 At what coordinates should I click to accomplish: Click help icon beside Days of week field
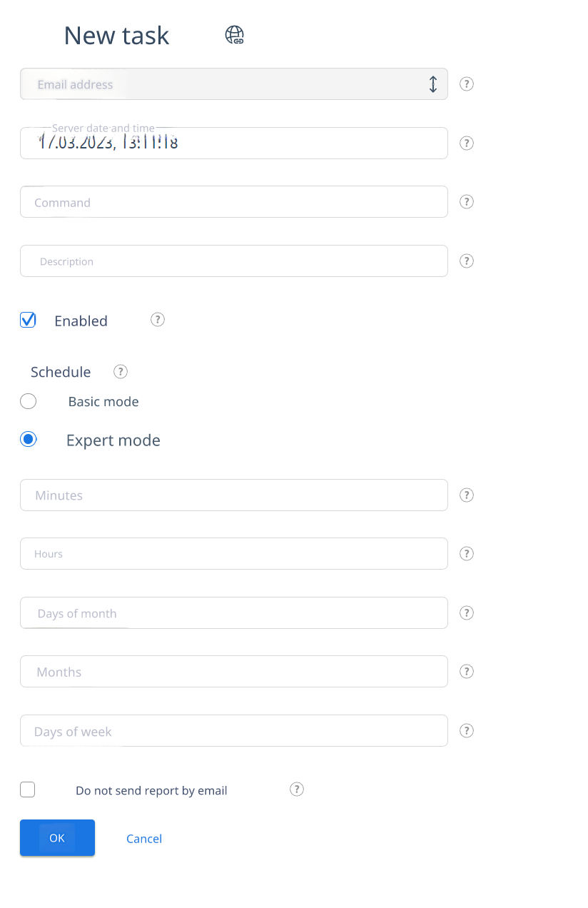[x=466, y=731]
